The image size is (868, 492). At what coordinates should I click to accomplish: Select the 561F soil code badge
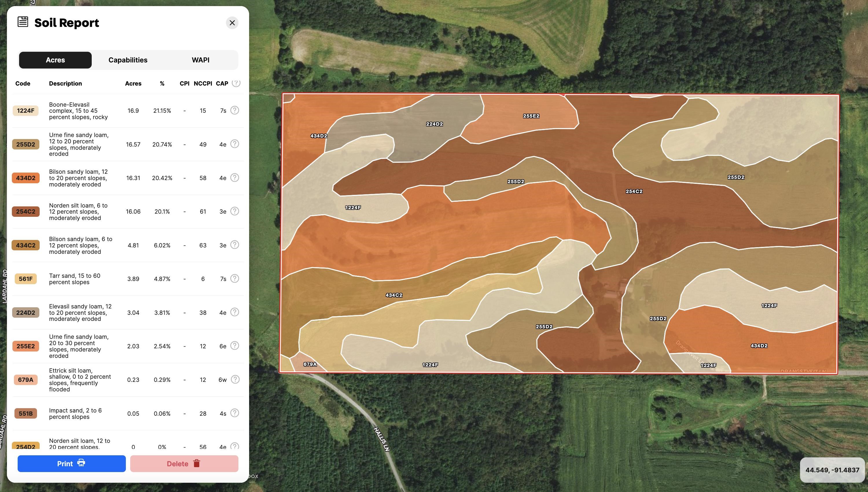click(x=26, y=279)
